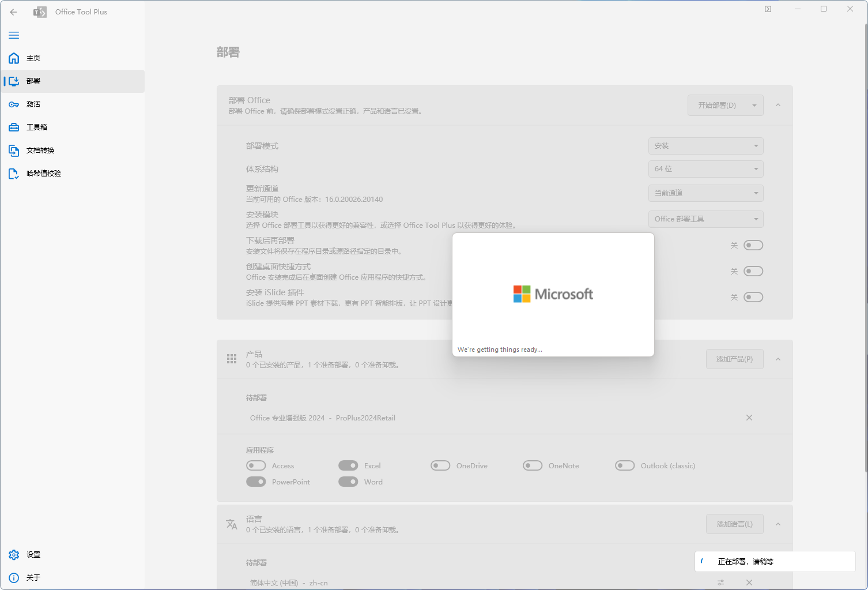Screen dimensions: 868x590
Task: Toggle the Excel application switch
Action: pyautogui.click(x=348, y=465)
